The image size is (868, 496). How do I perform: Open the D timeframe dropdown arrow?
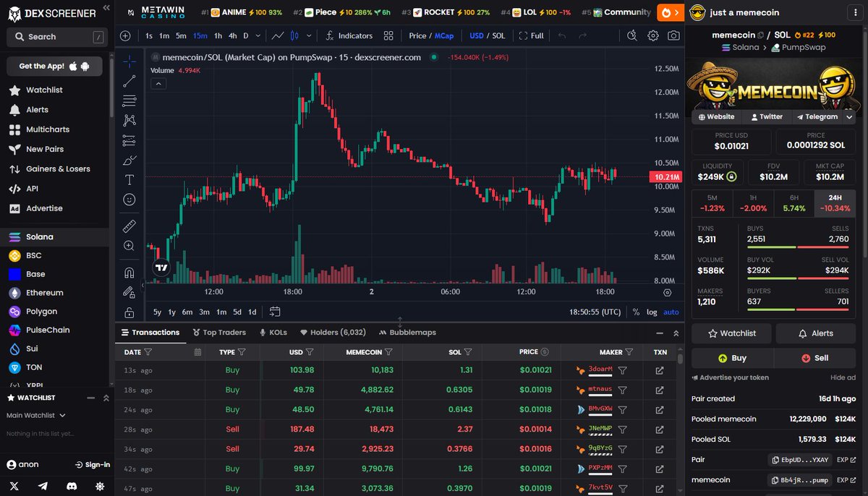[x=259, y=35]
